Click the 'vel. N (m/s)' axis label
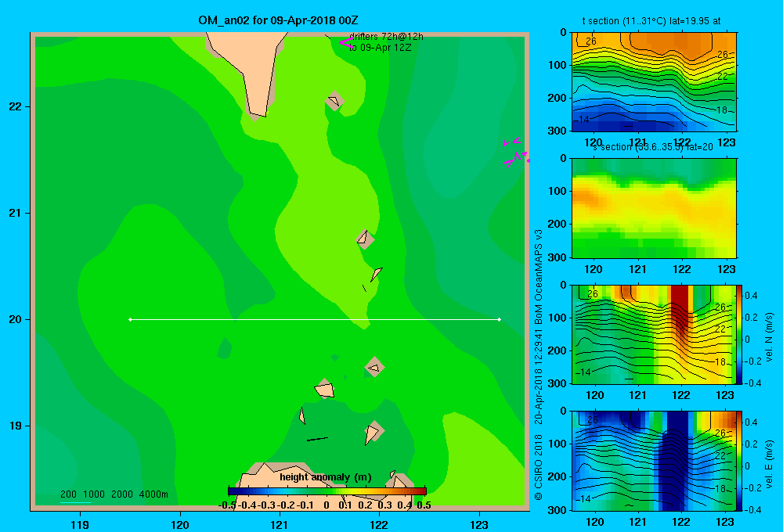 click(x=769, y=337)
